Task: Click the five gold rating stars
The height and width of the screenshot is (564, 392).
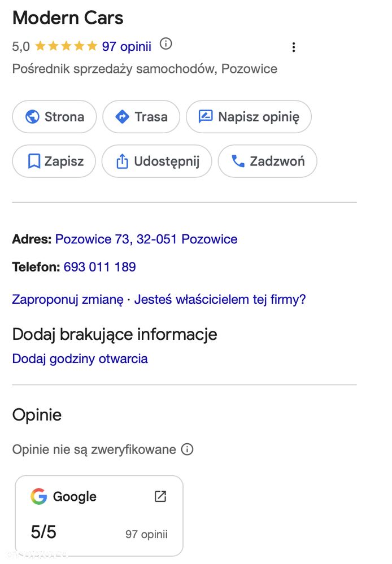Action: pos(66,46)
